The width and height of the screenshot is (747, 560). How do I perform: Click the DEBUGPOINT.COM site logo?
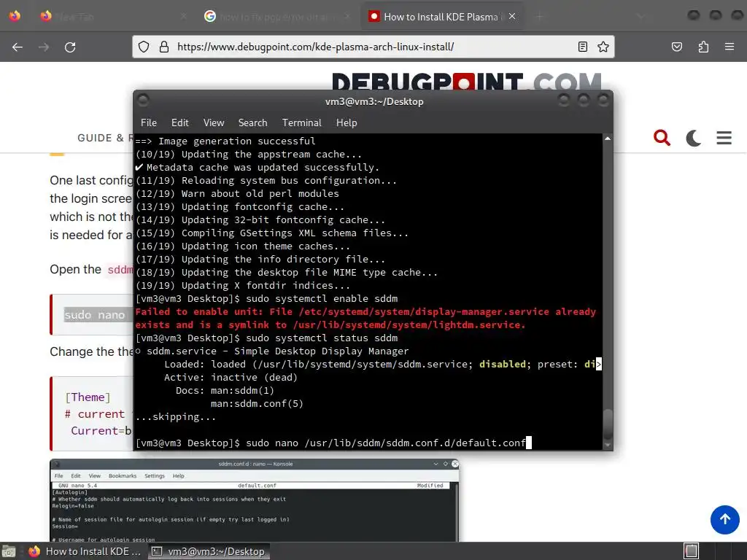click(x=466, y=81)
